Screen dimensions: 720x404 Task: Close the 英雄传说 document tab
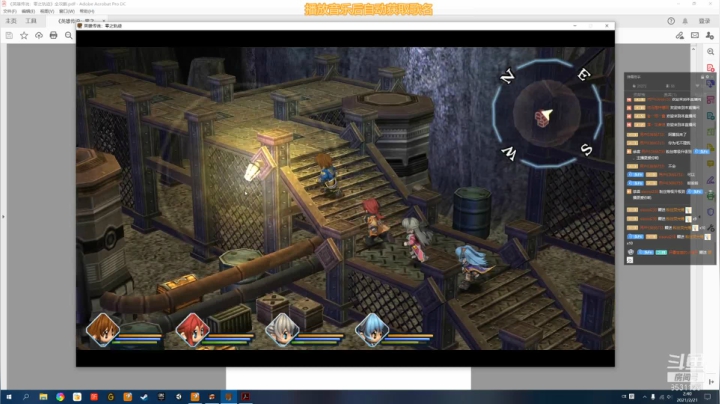tap(104, 21)
